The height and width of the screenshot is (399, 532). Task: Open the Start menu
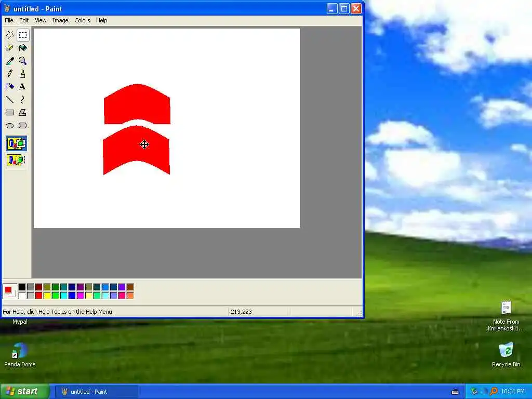pos(24,392)
